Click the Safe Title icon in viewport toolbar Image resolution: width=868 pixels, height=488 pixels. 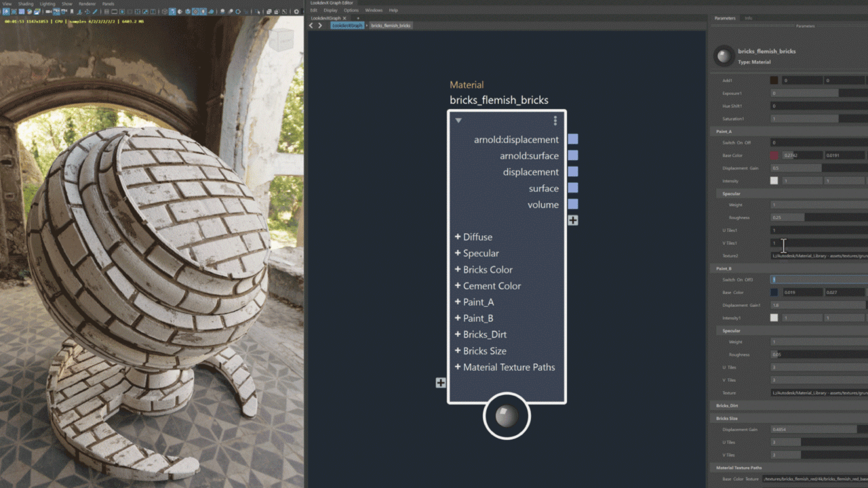pos(153,12)
